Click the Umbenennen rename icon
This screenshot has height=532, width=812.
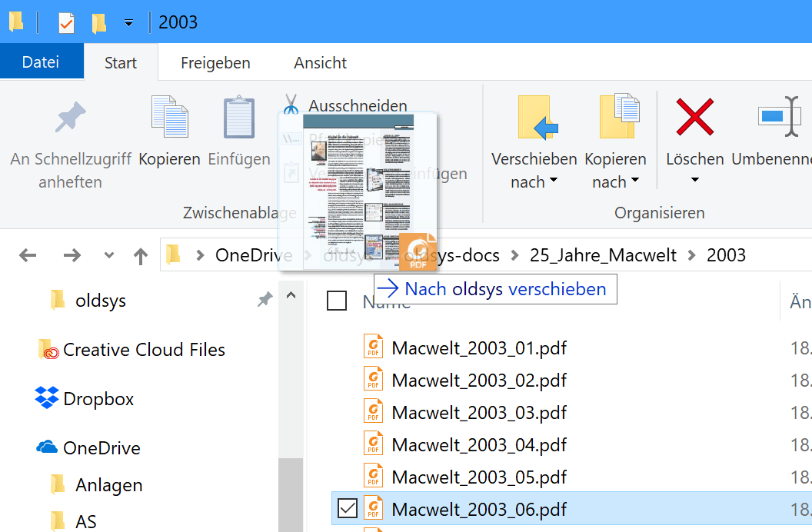[779, 117]
